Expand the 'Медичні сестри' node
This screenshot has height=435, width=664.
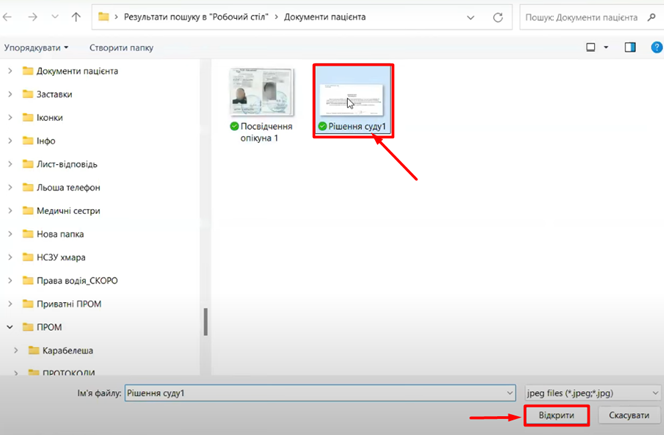click(10, 211)
